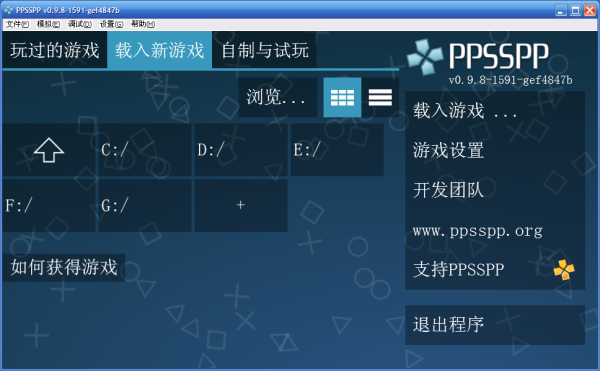Switch to grid view layout
Screen dimensions: 600x371
tap(342, 97)
